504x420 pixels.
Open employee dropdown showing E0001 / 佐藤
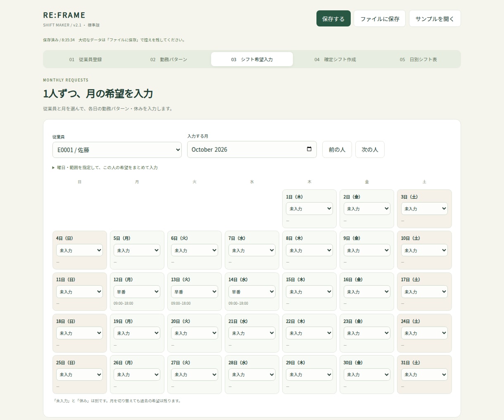click(x=117, y=150)
